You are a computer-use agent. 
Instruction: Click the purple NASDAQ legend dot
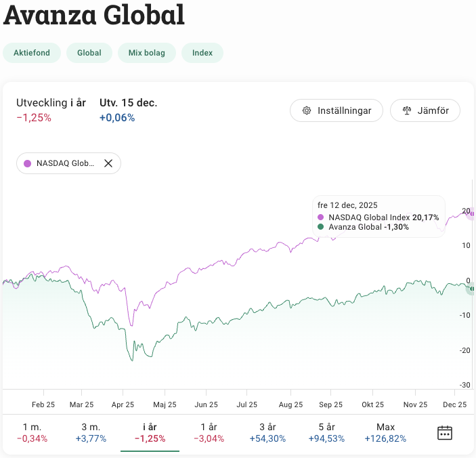click(x=28, y=163)
